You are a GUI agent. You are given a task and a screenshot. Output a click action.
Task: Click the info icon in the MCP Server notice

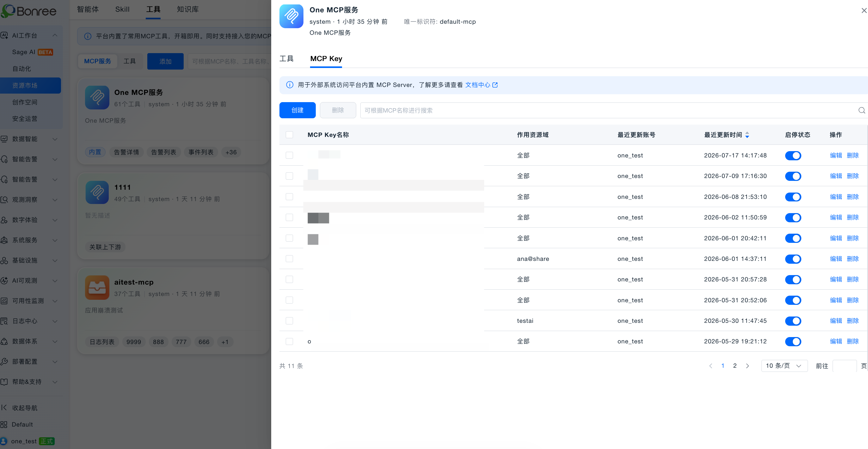pos(290,85)
